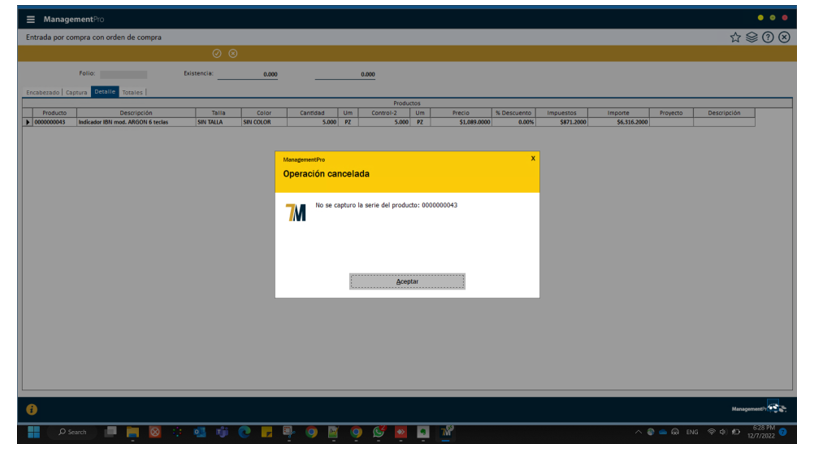
Task: Click the orange info icon at bottom left
Action: point(31,409)
